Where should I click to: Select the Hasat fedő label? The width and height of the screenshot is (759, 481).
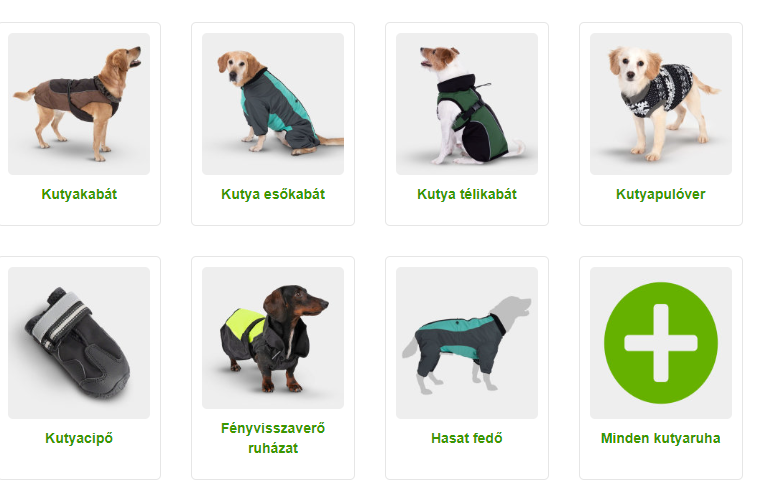coord(467,438)
